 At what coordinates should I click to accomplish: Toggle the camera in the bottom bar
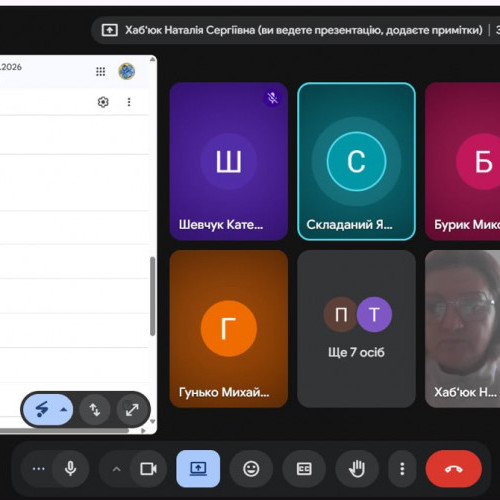tap(148, 469)
